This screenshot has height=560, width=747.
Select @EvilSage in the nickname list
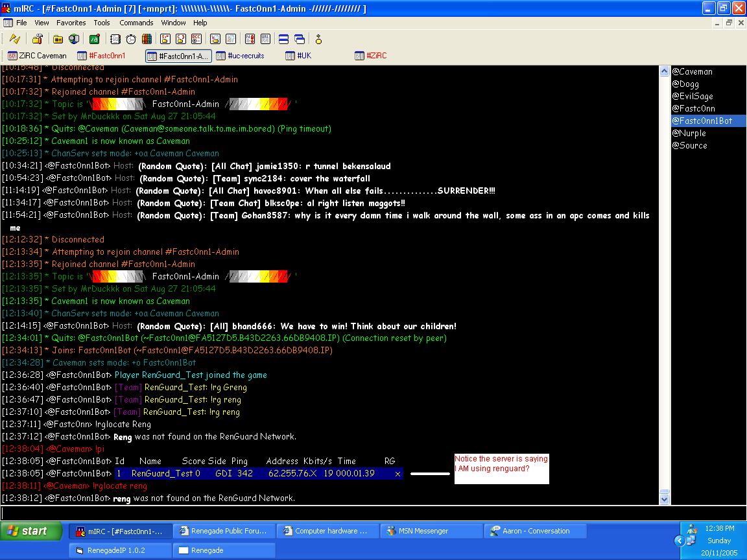click(x=693, y=97)
